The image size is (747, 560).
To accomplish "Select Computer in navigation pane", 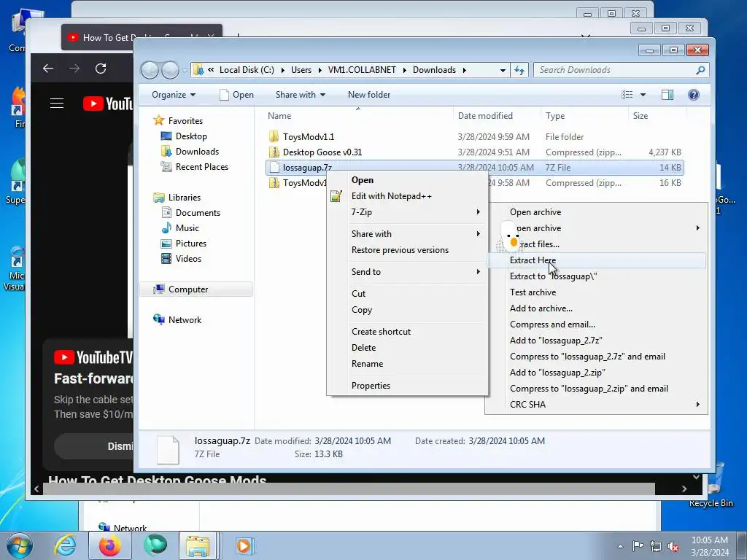I will pyautogui.click(x=196, y=289).
